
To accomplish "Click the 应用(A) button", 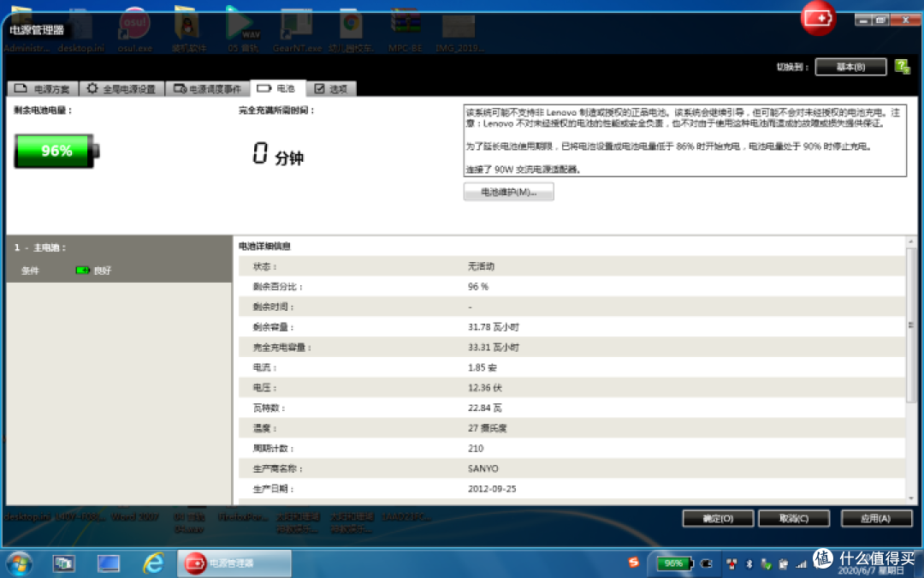I will click(x=876, y=518).
